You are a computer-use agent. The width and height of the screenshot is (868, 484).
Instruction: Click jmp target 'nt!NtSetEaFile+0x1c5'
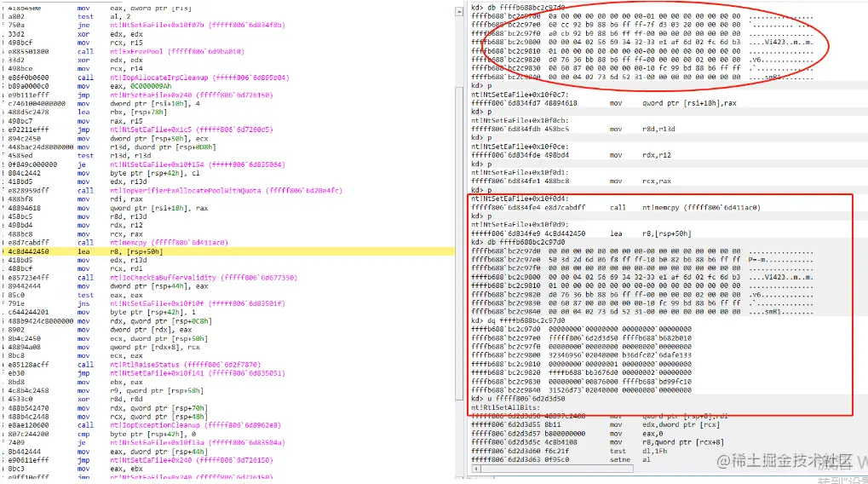click(x=192, y=130)
